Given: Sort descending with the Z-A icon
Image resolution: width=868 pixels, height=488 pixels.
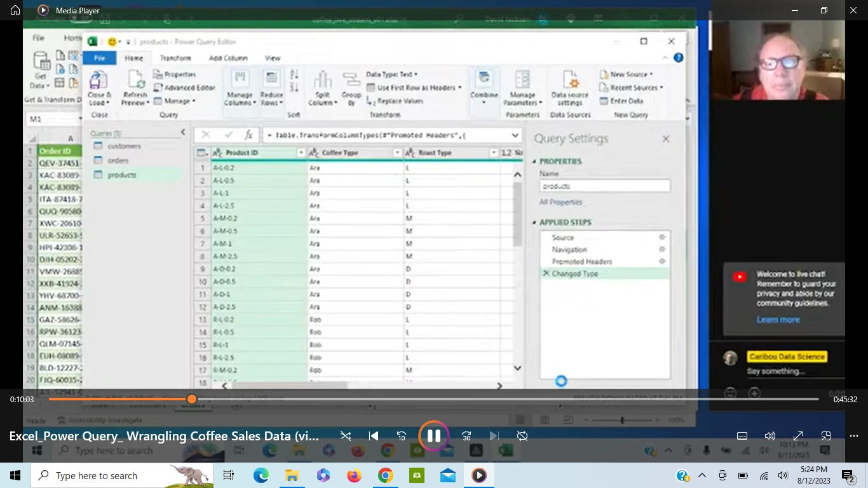Looking at the screenshot, I should coord(294,87).
